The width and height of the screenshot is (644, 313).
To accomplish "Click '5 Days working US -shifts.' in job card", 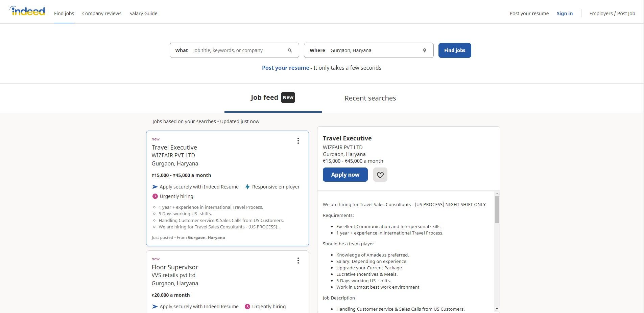I will coord(185,214).
